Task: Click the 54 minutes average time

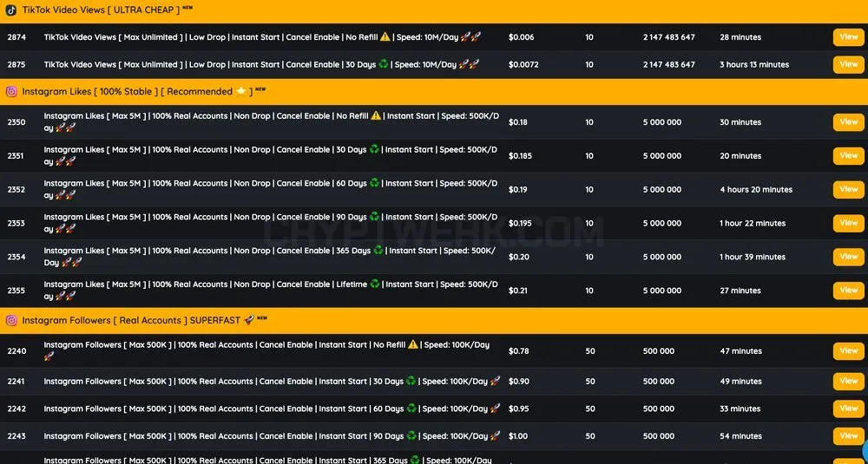Action: (x=740, y=435)
